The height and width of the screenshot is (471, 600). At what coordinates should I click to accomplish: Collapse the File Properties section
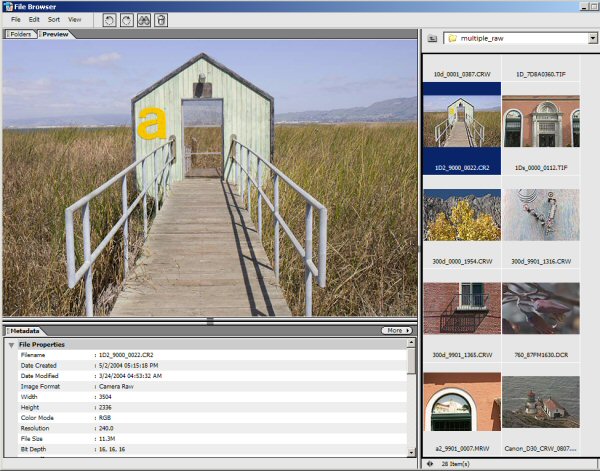point(11,345)
